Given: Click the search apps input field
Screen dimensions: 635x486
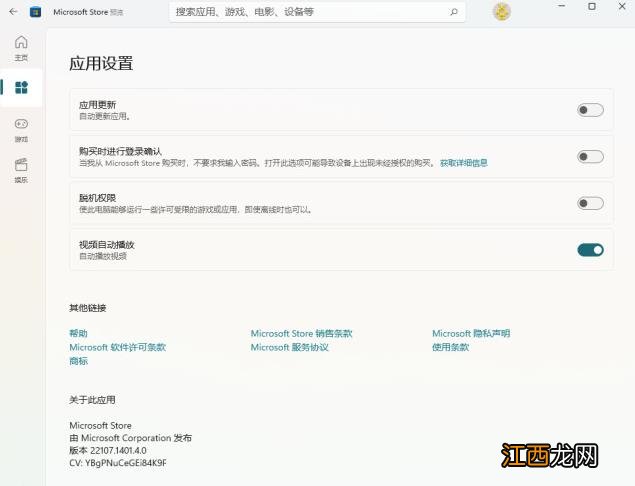Looking at the screenshot, I should point(317,12).
